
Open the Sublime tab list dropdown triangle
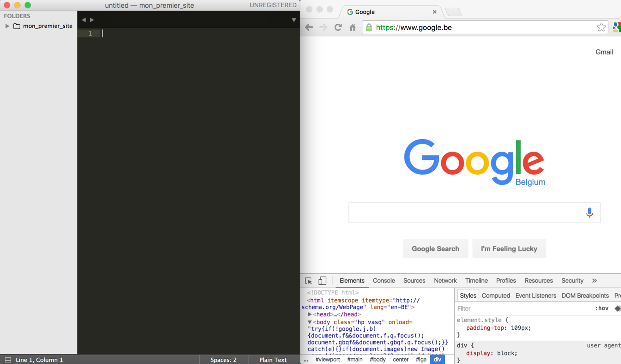tap(294, 20)
